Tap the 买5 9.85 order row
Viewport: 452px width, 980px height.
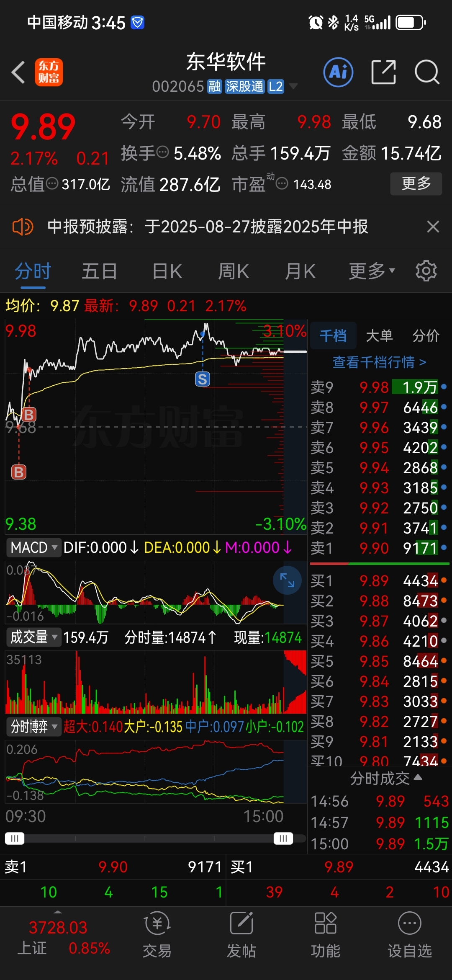point(379,661)
